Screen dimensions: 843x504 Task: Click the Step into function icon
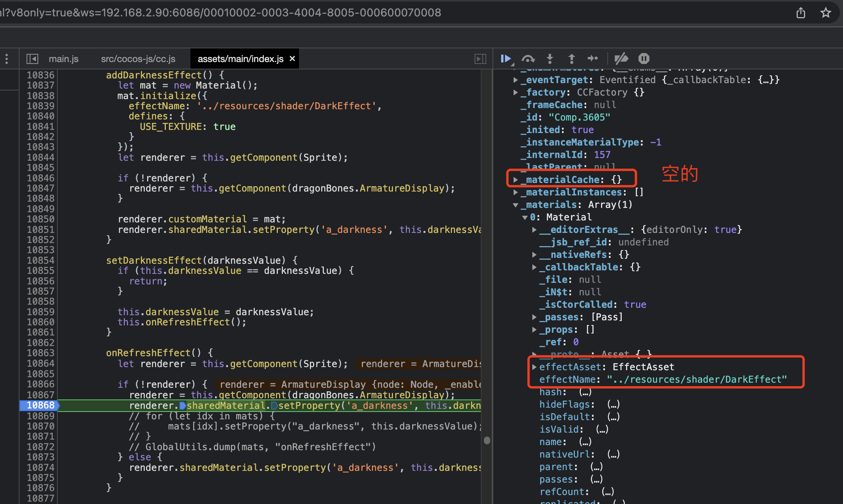click(x=550, y=59)
